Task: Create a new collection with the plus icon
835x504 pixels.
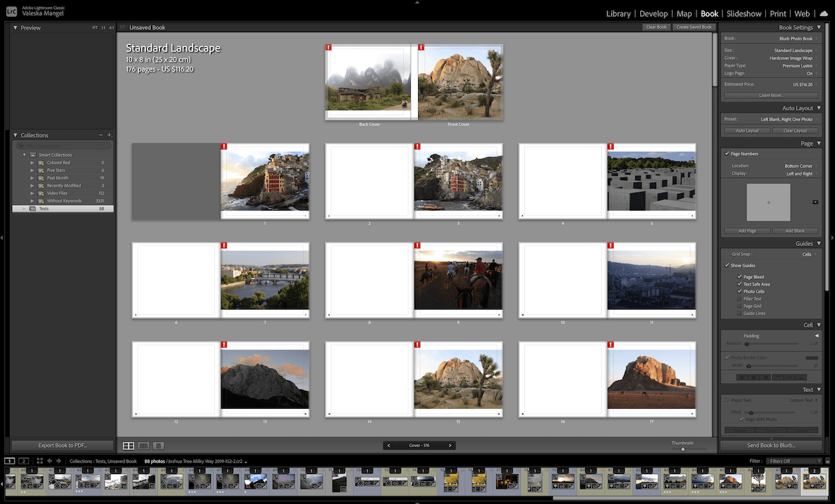Action: pyautogui.click(x=109, y=135)
